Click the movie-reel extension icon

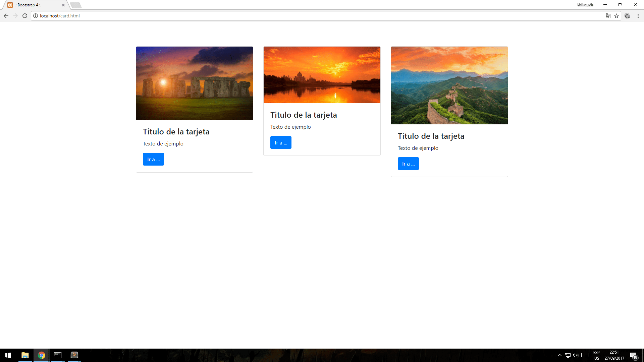click(627, 15)
